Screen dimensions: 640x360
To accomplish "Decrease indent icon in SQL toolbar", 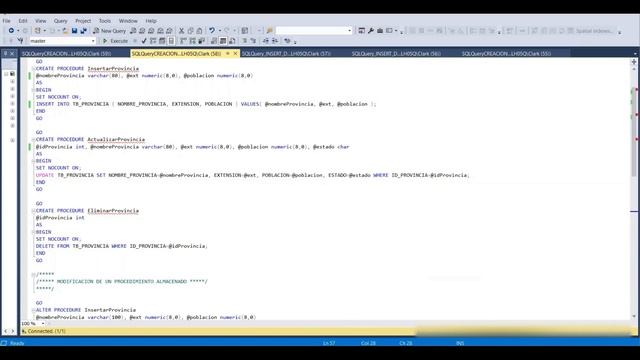I will pos(266,41).
